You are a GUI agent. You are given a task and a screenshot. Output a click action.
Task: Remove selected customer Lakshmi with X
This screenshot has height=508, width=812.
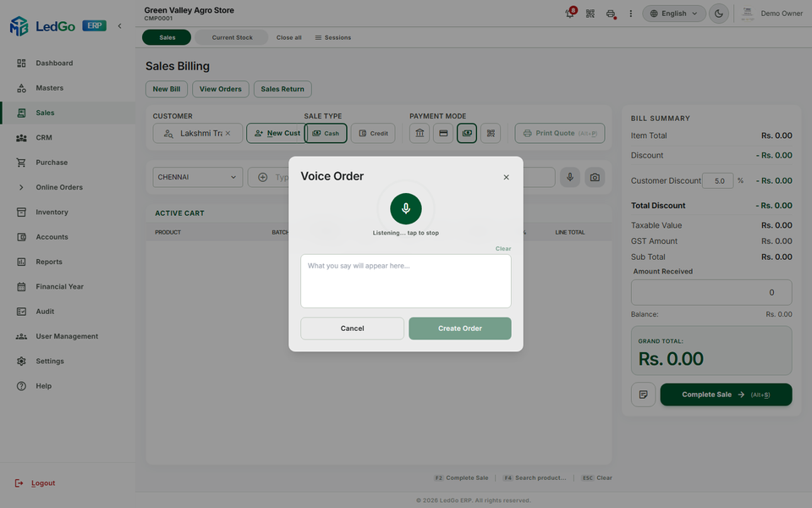(228, 133)
